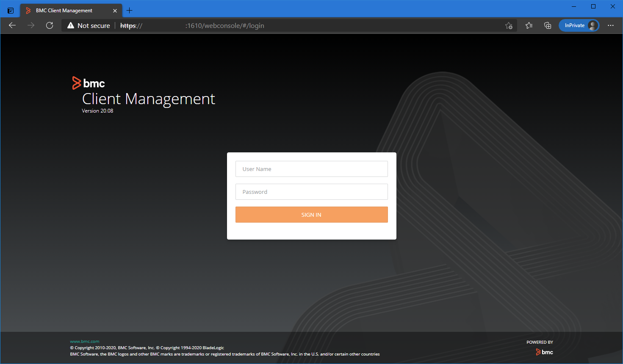Open the www.bmc.com footer link
The width and height of the screenshot is (623, 364).
pyautogui.click(x=85, y=341)
